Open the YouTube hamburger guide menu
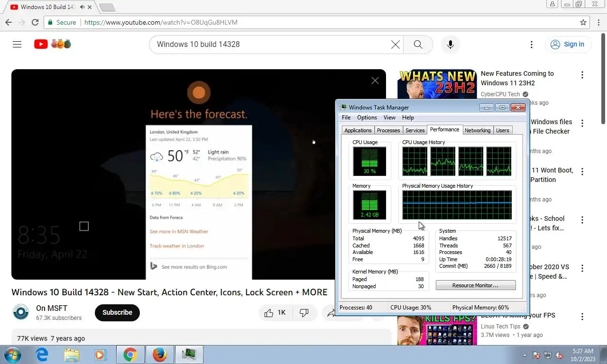This screenshot has width=607, height=364. tap(17, 44)
